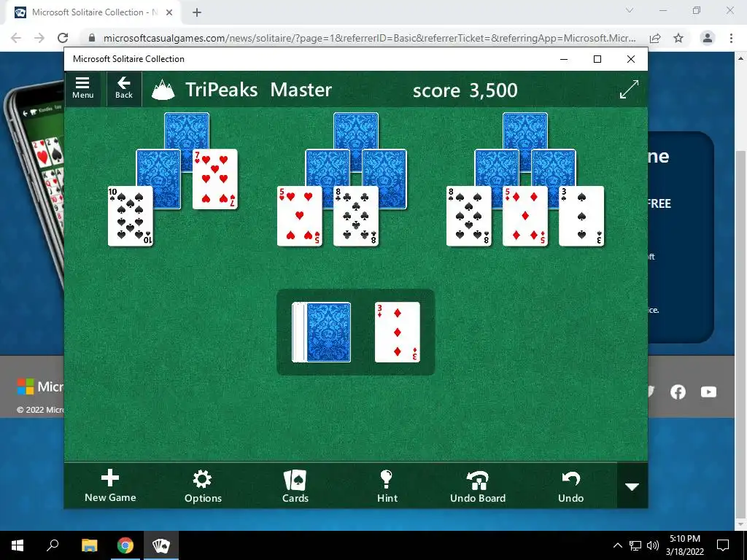Go Back with the arrow button
747x560 pixels.
[124, 88]
